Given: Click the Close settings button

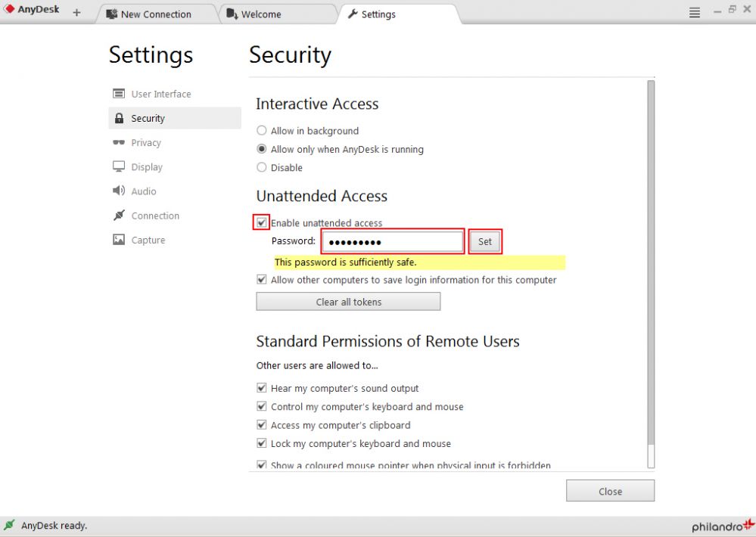Looking at the screenshot, I should click(610, 491).
